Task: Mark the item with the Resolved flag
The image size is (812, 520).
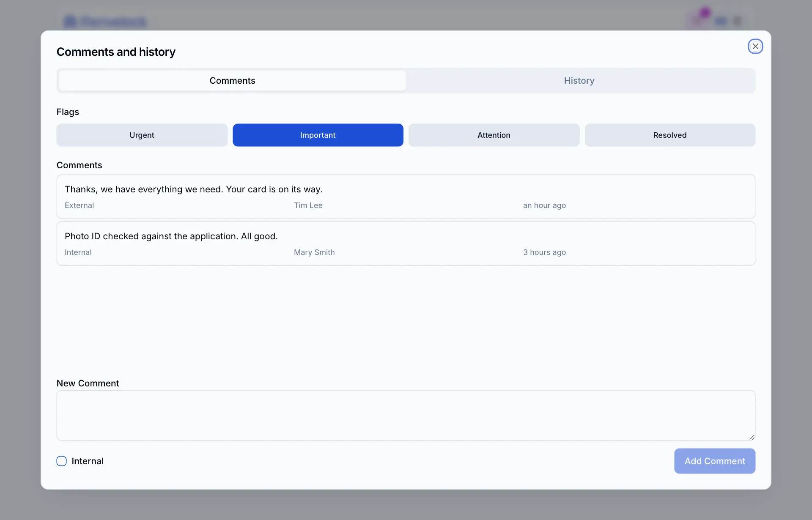Action: [x=670, y=135]
